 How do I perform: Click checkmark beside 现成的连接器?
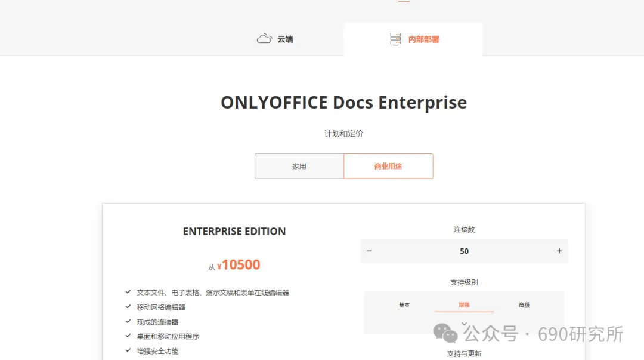(128, 321)
